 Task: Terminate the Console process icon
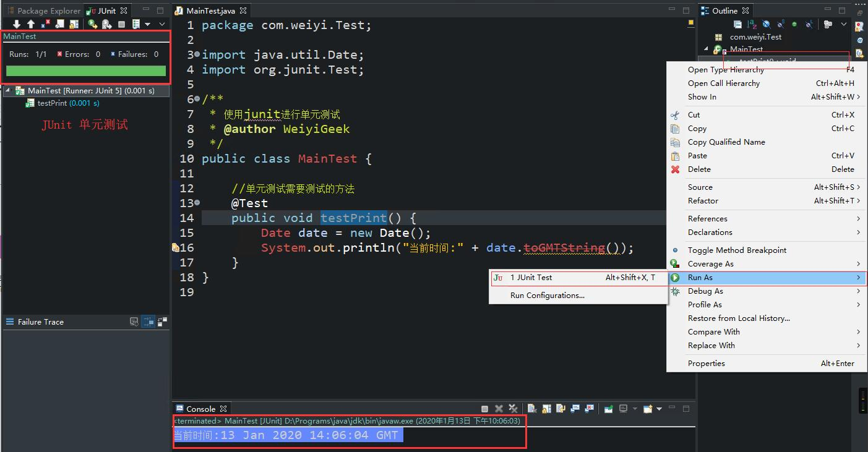pos(484,409)
